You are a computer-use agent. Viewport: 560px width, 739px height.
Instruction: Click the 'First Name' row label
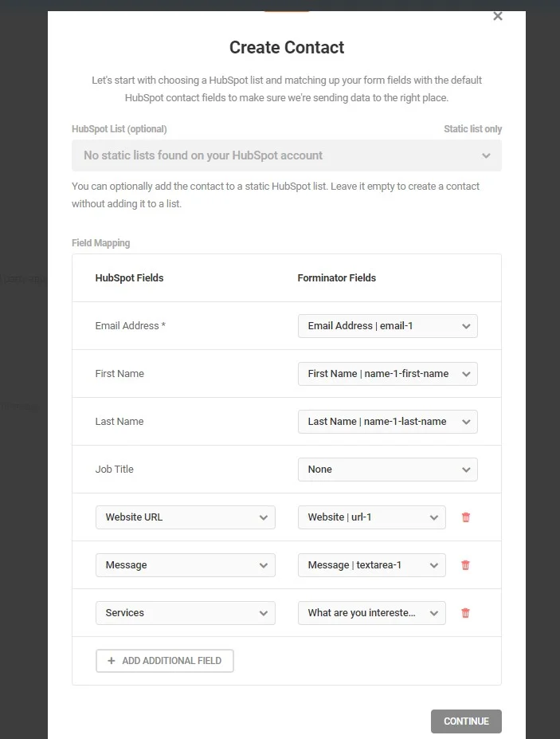(x=119, y=374)
